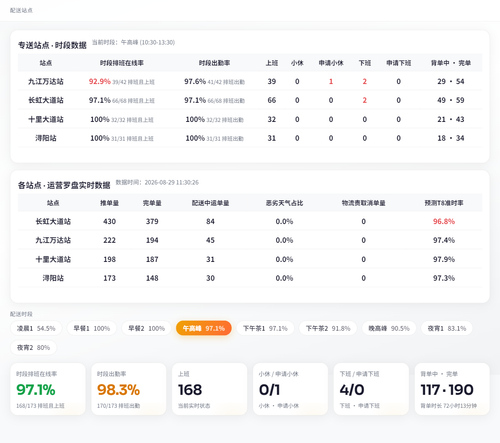This screenshot has width=500, height=443.
Task: Click the 49 · 59 背单中·完单 value
Action: coord(451,100)
